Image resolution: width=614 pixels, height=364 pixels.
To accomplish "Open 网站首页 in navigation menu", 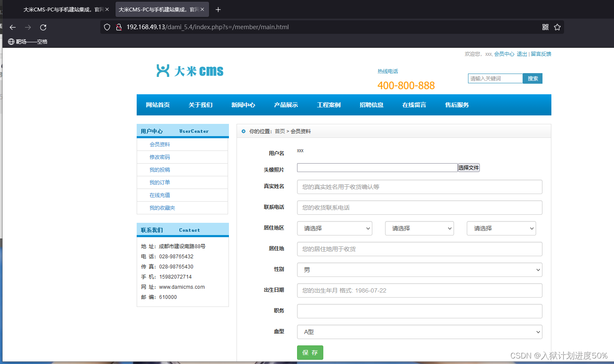I will 158,105.
